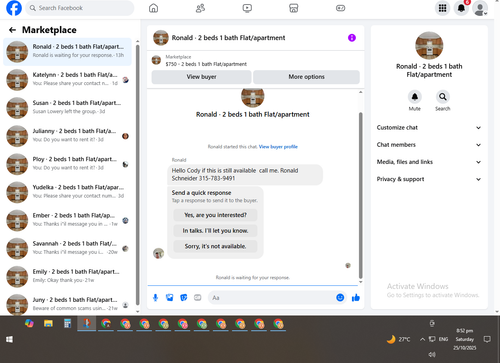Image resolution: width=500 pixels, height=363 pixels.
Task: Open the Friends icon in top navigation
Action: 200,8
